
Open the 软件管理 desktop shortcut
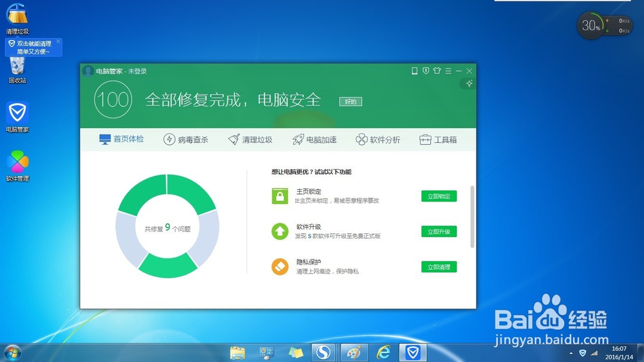(17, 166)
